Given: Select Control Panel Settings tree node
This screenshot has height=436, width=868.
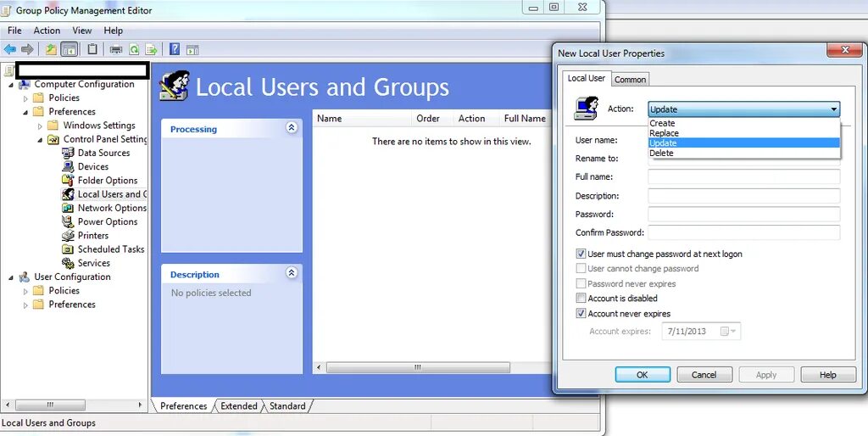Looking at the screenshot, I should (105, 139).
